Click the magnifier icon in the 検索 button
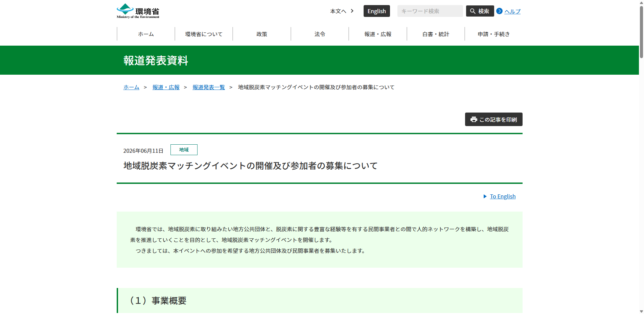 tap(473, 11)
